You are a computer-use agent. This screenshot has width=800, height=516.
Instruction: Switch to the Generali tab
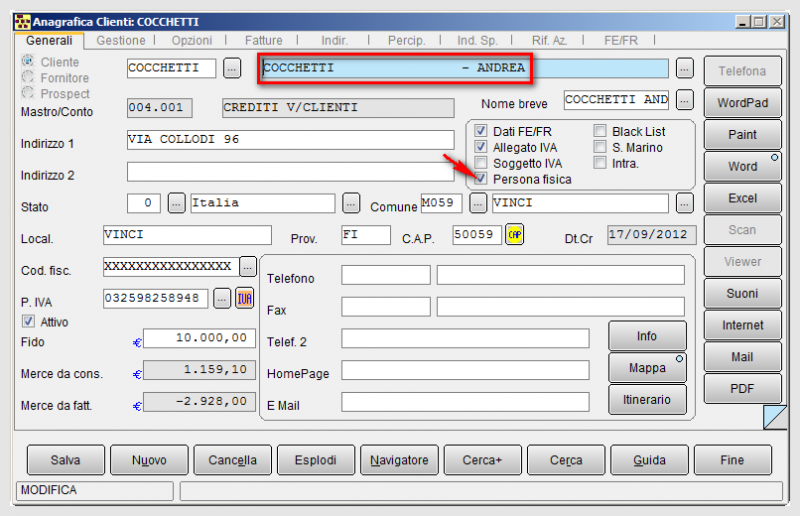[x=49, y=40]
